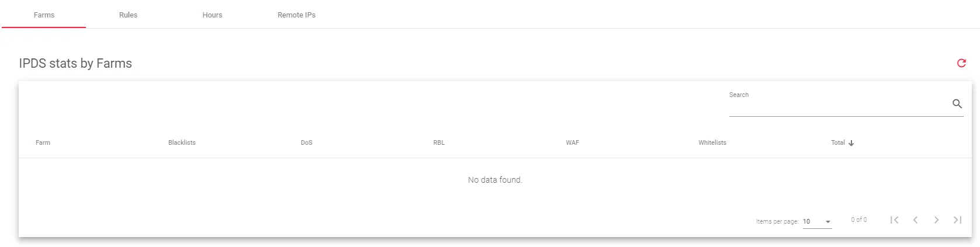The width and height of the screenshot is (980, 247).
Task: Go to next page of results
Action: (x=936, y=220)
